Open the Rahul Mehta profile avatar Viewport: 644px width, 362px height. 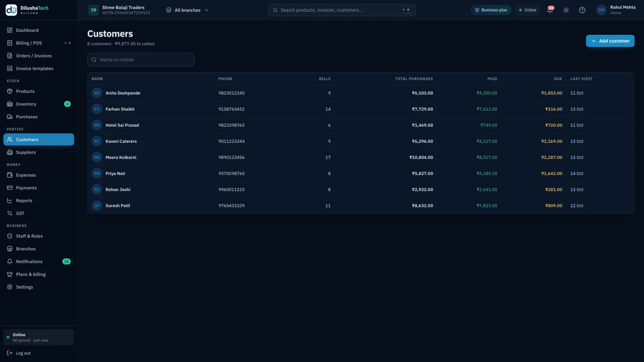(x=601, y=10)
